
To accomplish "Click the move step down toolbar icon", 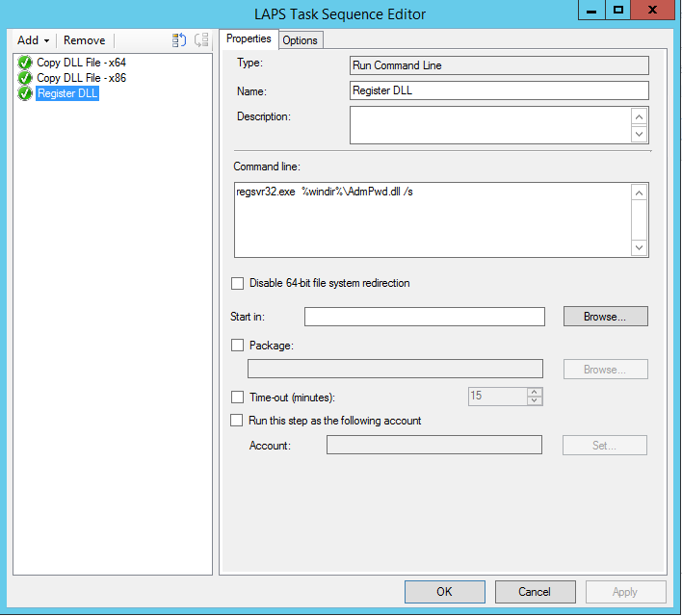I will pyautogui.click(x=201, y=40).
